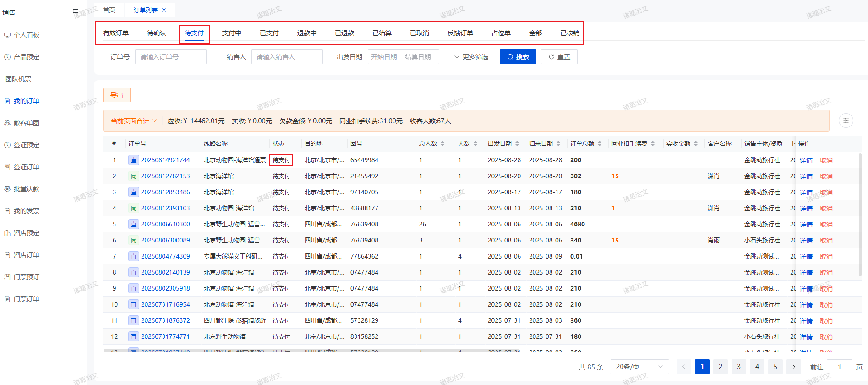Image resolution: width=868 pixels, height=385 pixels.
Task: Open the column settings icon beside summary bar
Action: 846,121
